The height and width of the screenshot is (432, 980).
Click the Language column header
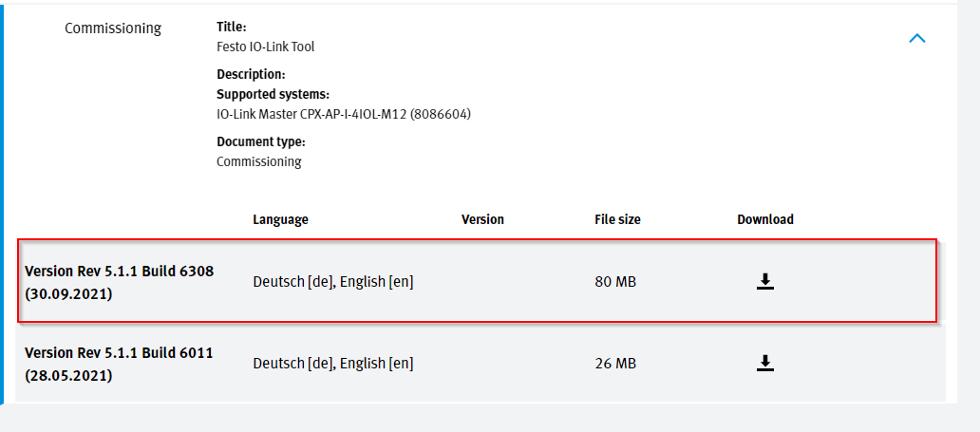coord(281,219)
